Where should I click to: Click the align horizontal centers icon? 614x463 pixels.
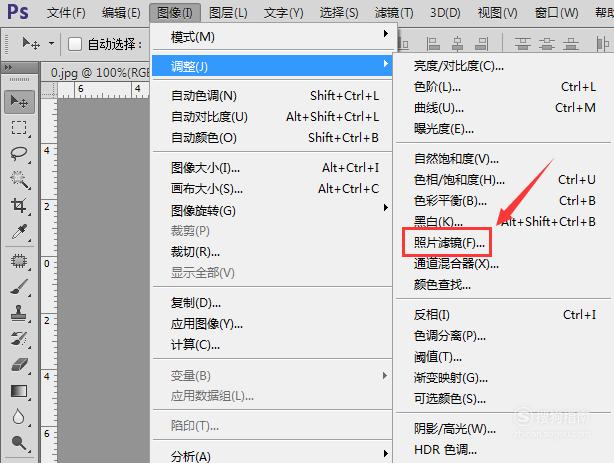457,43
